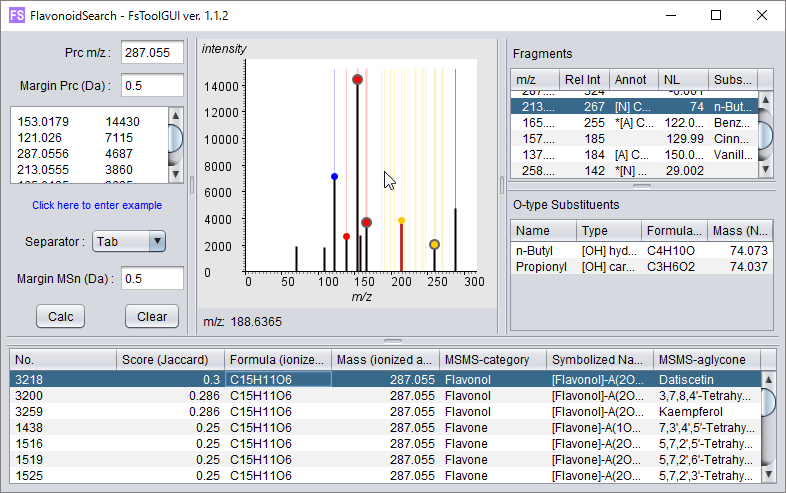
Task: Click the up arrow of Fragments table scrollbar
Action: pos(766,99)
